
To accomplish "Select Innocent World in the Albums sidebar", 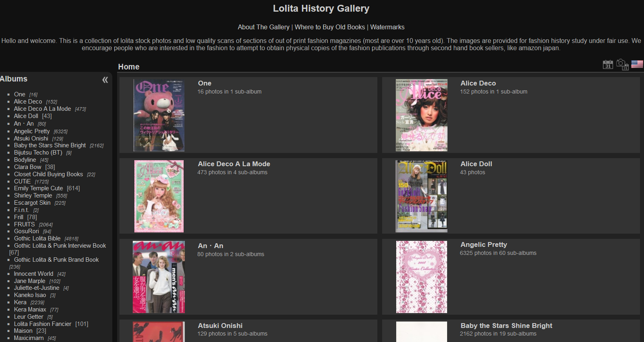I will tap(34, 274).
